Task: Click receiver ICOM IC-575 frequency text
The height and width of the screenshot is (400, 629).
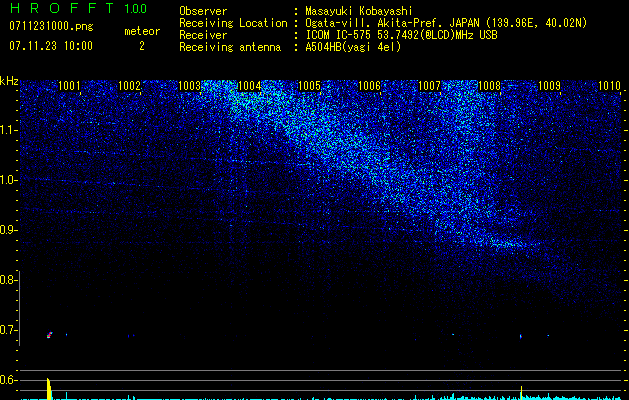Action: 401,35
